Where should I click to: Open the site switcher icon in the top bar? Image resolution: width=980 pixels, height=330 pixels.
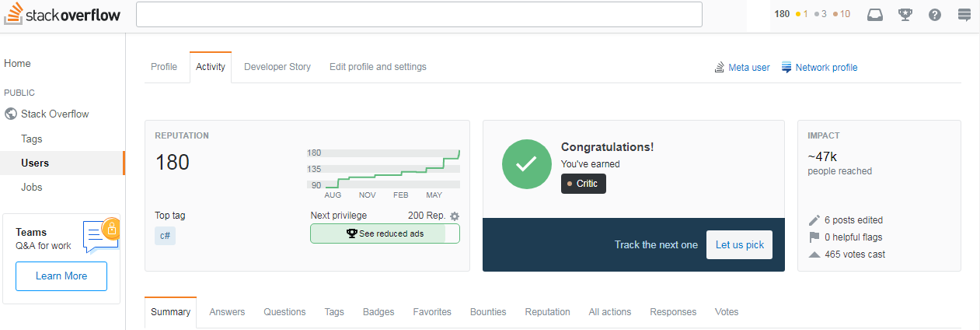pos(964,14)
